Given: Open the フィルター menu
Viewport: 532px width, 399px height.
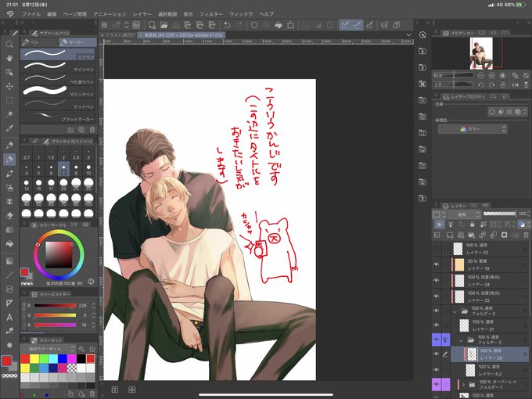Looking at the screenshot, I should tap(211, 14).
